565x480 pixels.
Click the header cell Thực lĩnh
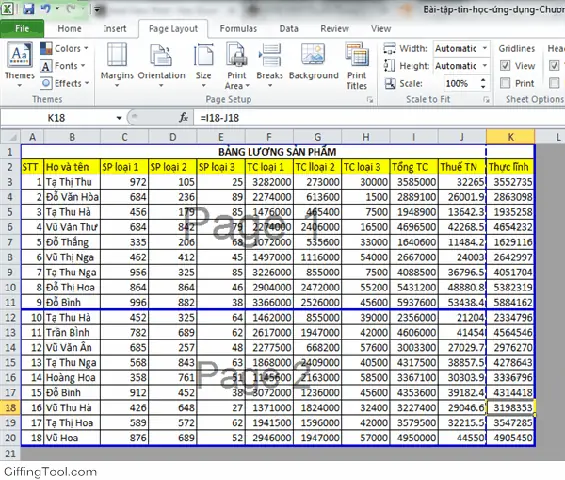click(x=510, y=167)
